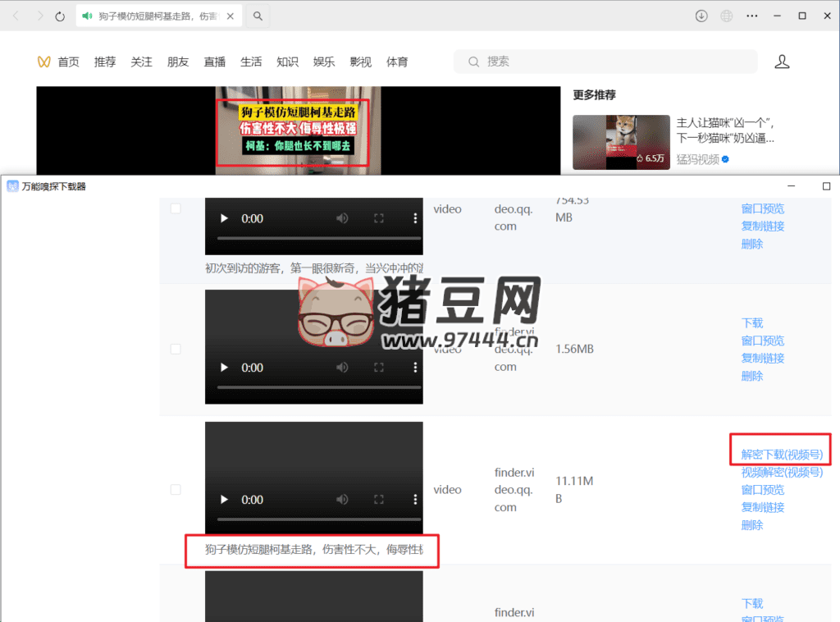The image size is (840, 622).
Task: Click the site logo beside 首页
Action: [44, 62]
